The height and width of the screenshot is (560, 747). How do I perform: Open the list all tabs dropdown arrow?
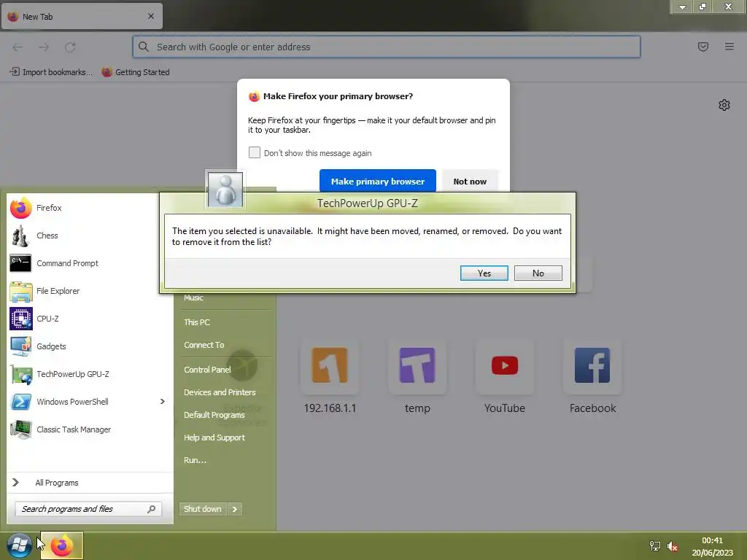tap(682, 7)
